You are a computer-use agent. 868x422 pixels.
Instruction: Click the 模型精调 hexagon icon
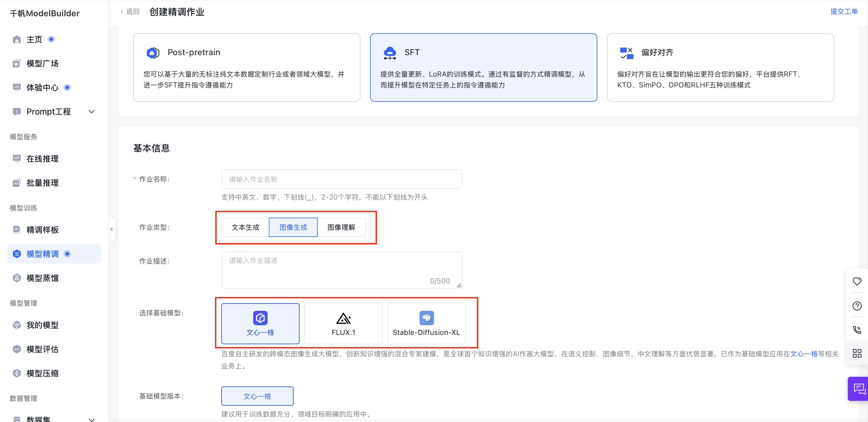17,254
